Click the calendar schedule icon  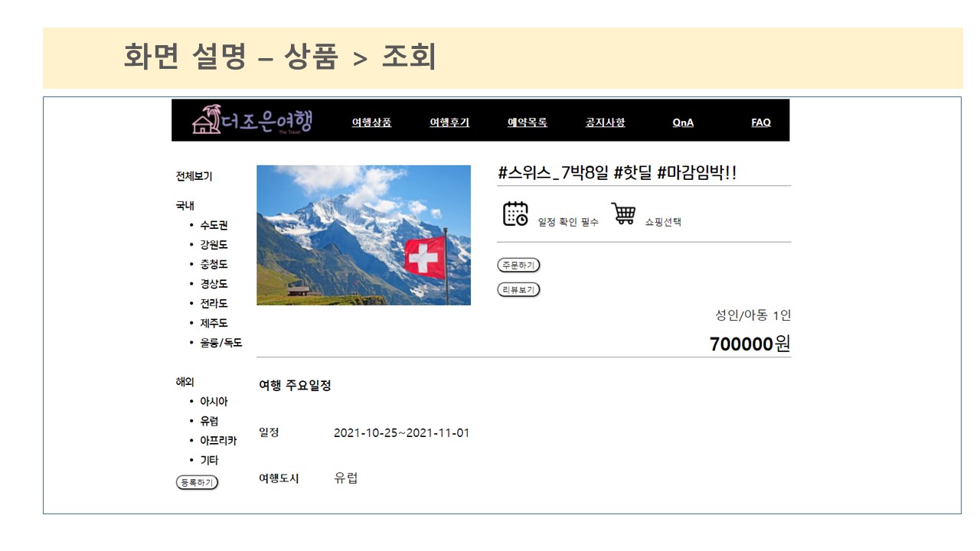click(x=515, y=214)
